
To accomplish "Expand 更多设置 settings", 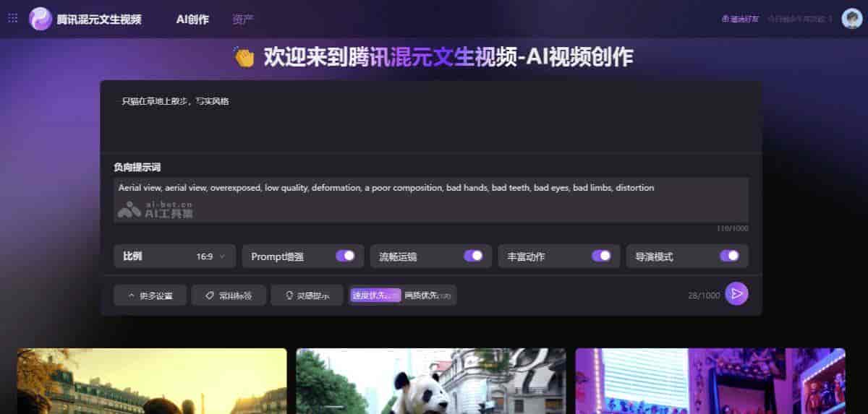I will pos(150,295).
